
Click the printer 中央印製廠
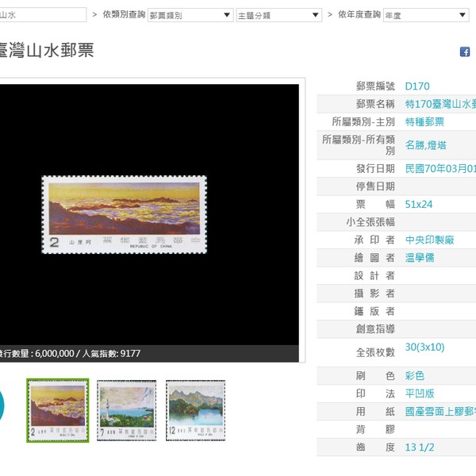429,240
